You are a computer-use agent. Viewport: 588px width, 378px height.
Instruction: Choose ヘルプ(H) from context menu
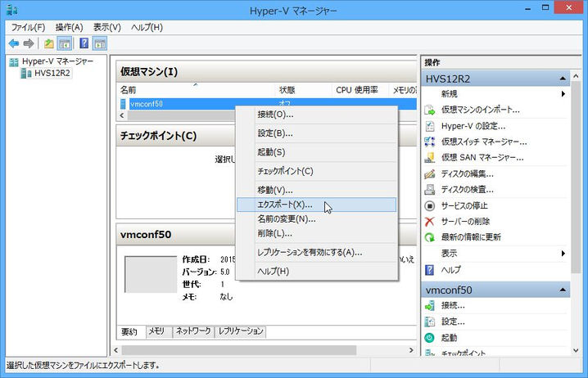click(316, 272)
